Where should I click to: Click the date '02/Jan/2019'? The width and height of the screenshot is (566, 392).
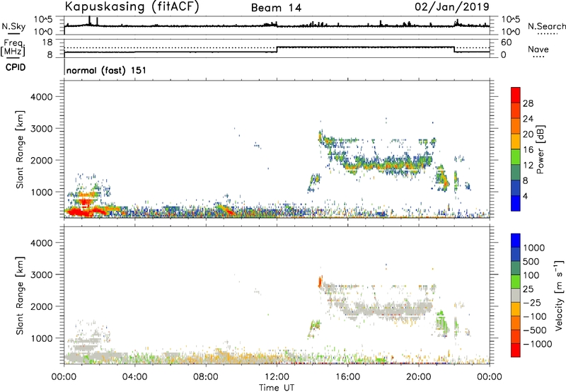[x=452, y=6]
